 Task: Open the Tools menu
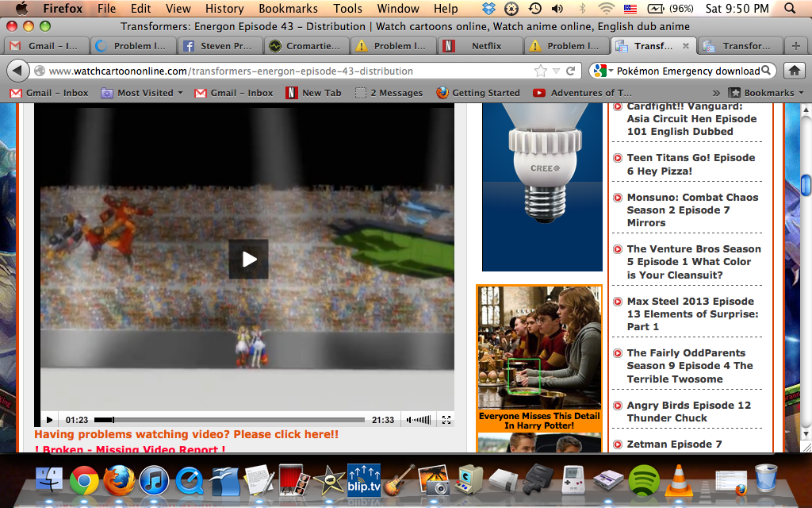pyautogui.click(x=347, y=8)
